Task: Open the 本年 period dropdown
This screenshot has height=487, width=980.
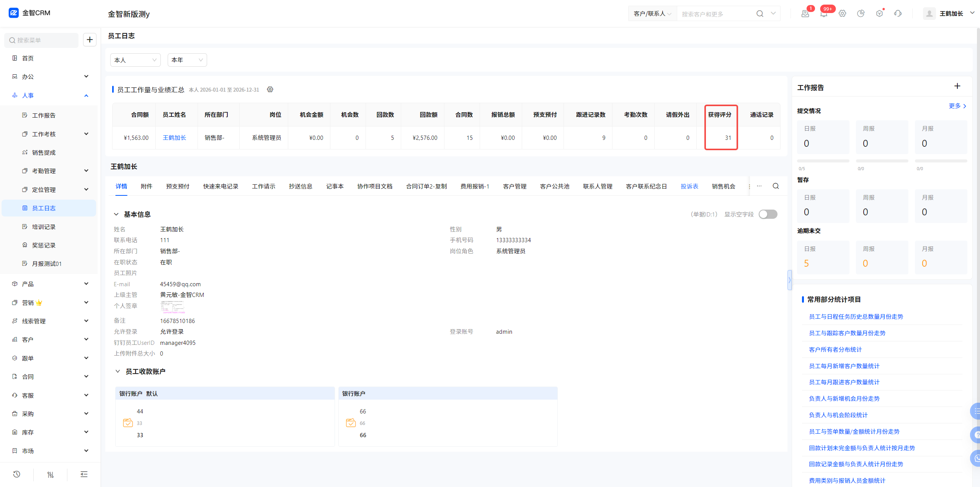Action: click(187, 60)
